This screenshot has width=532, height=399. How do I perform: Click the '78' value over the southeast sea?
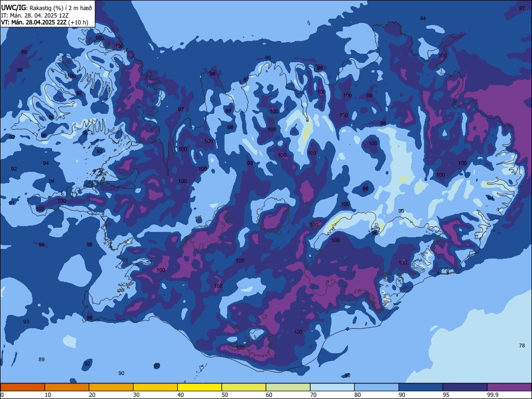pyautogui.click(x=522, y=345)
